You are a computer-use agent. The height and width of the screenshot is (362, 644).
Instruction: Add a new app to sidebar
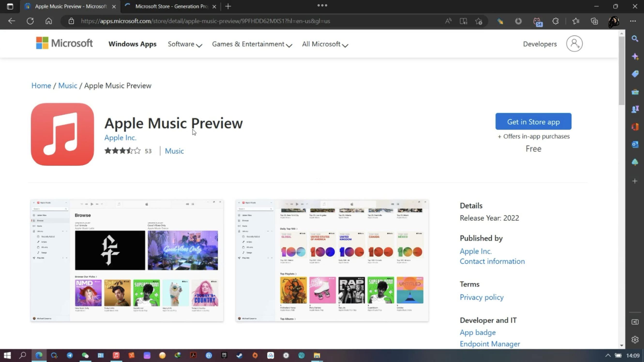635,181
